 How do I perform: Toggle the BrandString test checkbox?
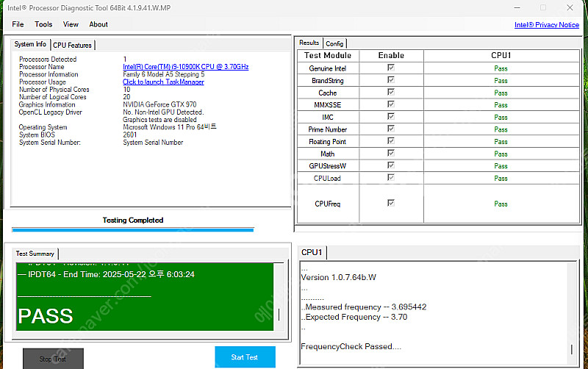click(391, 79)
